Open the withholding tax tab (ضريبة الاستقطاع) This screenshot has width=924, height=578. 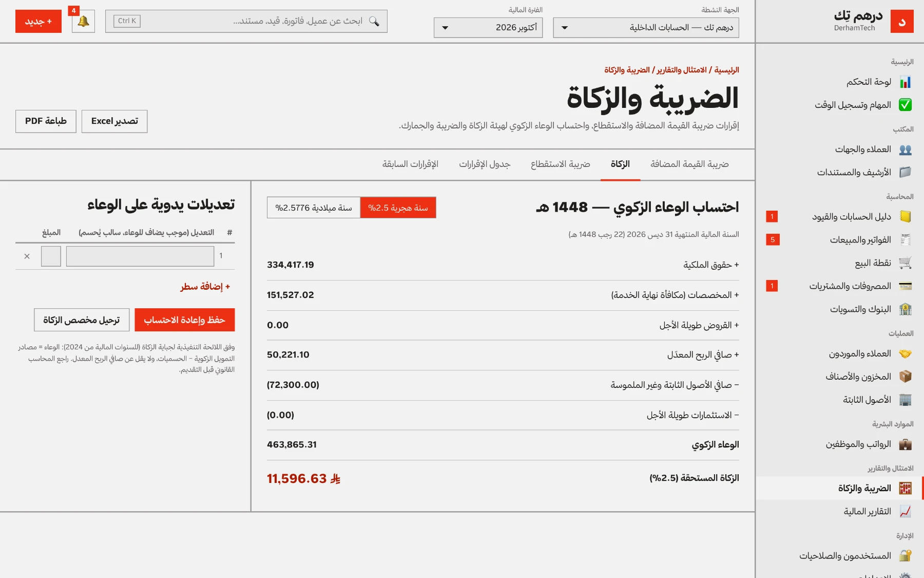pyautogui.click(x=561, y=164)
